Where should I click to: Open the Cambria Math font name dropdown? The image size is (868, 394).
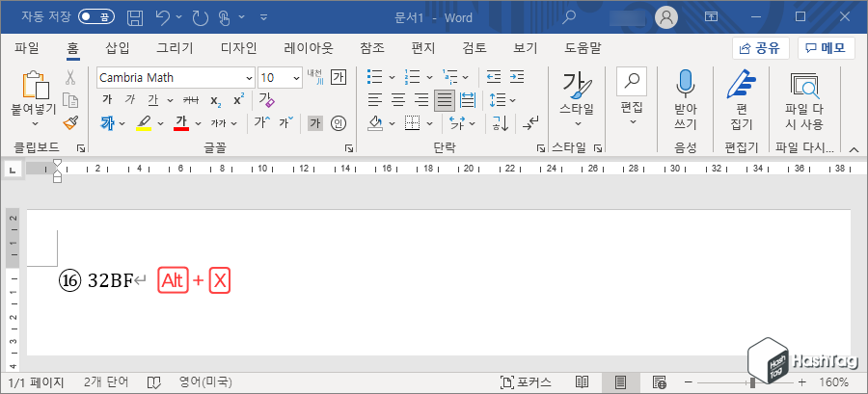249,78
